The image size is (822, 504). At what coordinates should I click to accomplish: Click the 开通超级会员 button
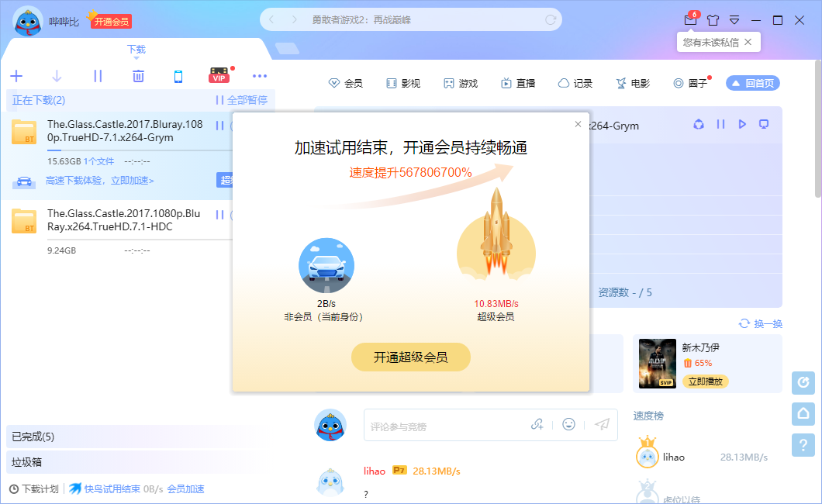[410, 357]
